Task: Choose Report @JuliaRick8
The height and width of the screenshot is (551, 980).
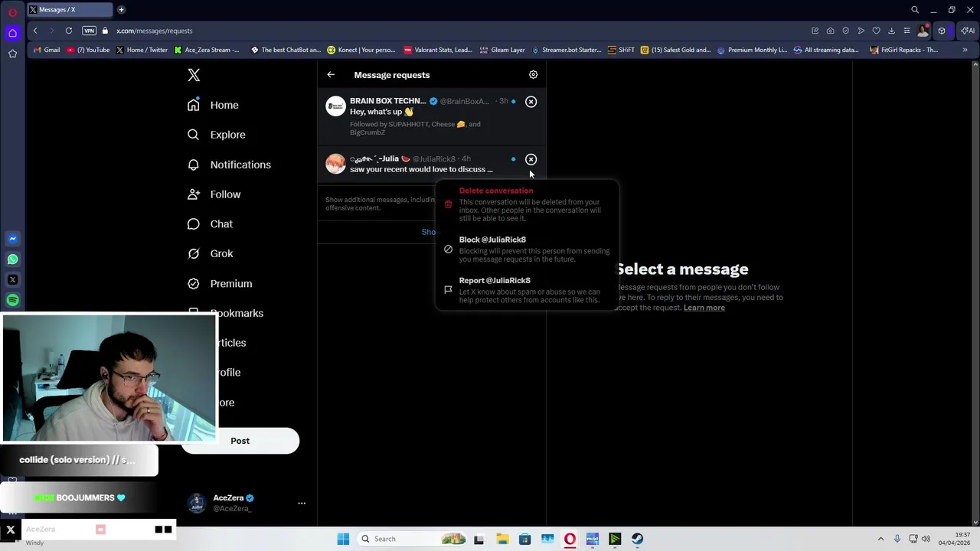Action: (x=527, y=290)
